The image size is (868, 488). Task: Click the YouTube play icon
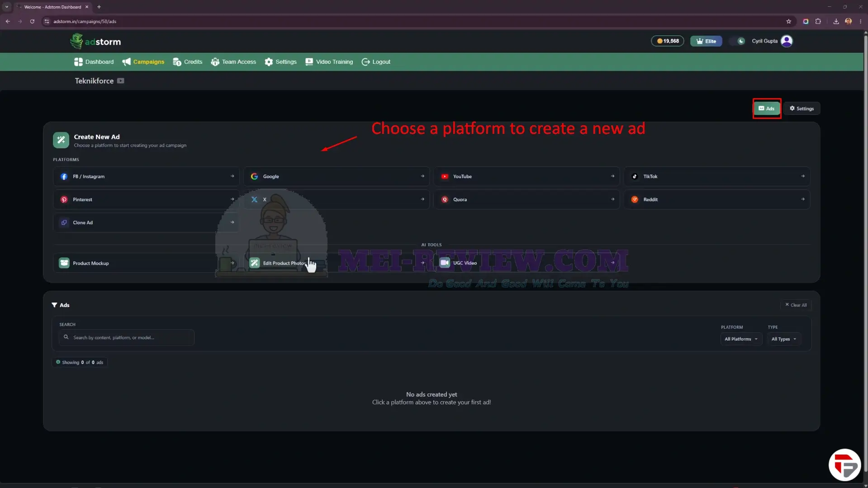(445, 176)
